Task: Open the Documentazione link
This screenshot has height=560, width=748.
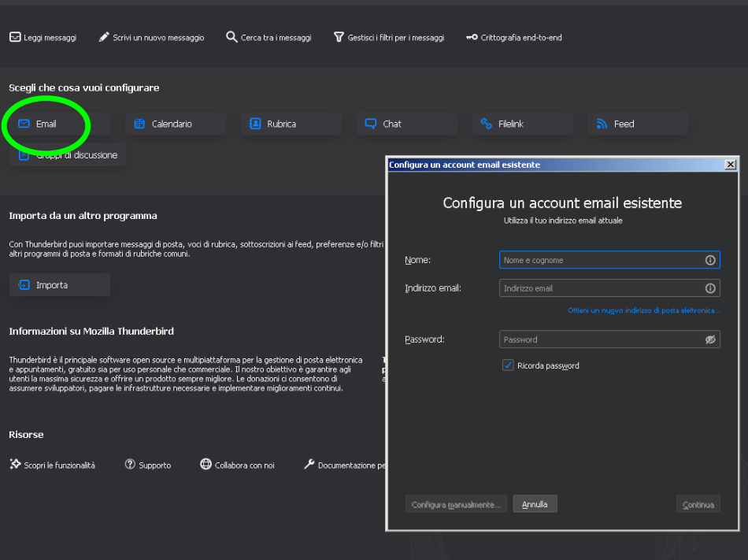Action: [344, 465]
